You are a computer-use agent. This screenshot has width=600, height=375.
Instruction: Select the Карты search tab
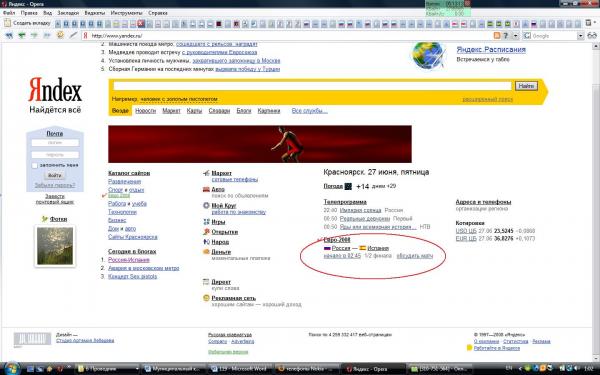click(194, 111)
